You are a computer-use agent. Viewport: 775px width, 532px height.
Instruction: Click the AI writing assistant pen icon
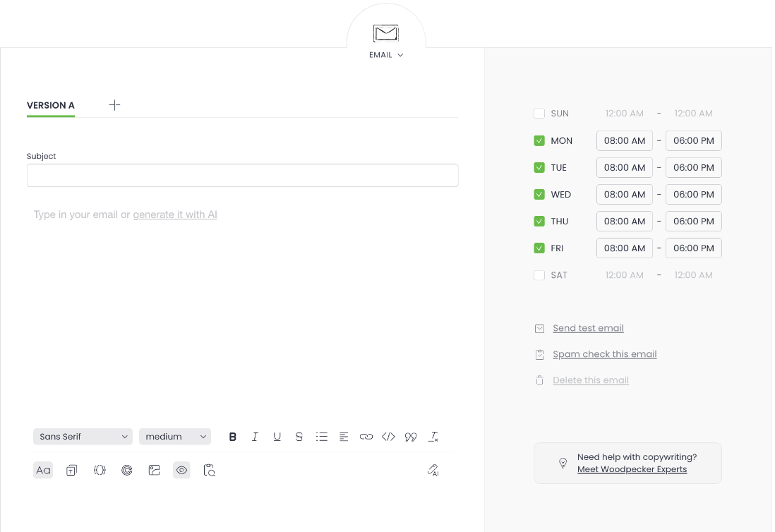pos(433,470)
